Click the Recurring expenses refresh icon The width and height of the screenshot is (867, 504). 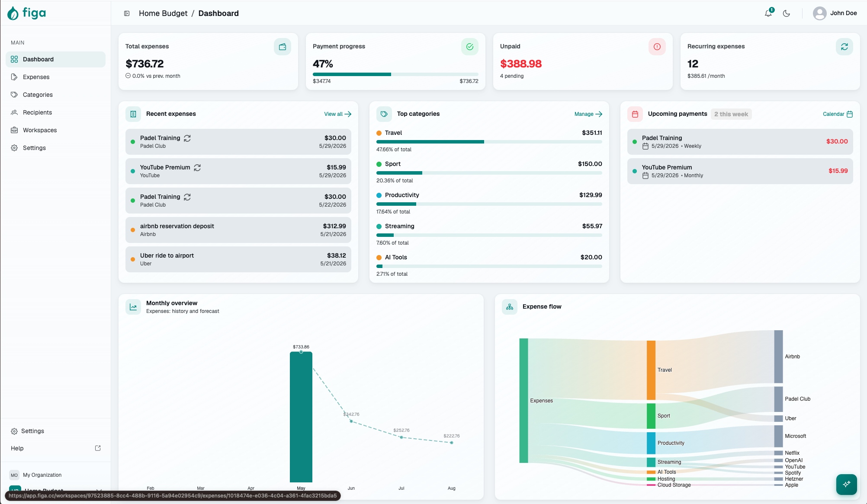pyautogui.click(x=845, y=47)
